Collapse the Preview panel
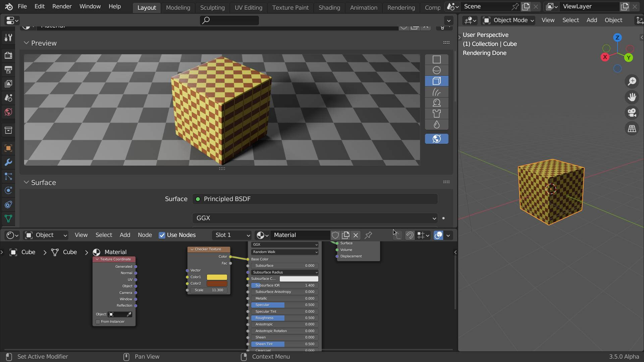644x362 pixels. [x=26, y=43]
